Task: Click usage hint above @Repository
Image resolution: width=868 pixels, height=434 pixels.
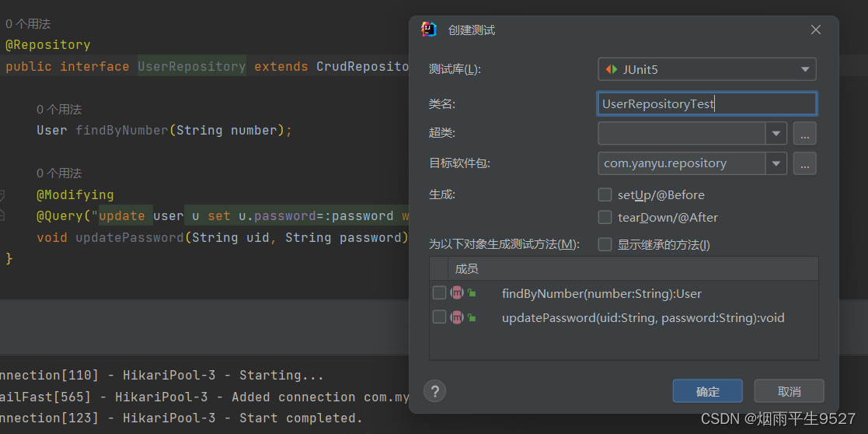Action: tap(28, 24)
